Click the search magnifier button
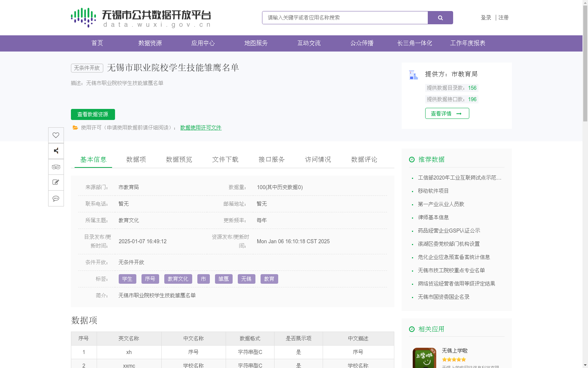 click(440, 18)
